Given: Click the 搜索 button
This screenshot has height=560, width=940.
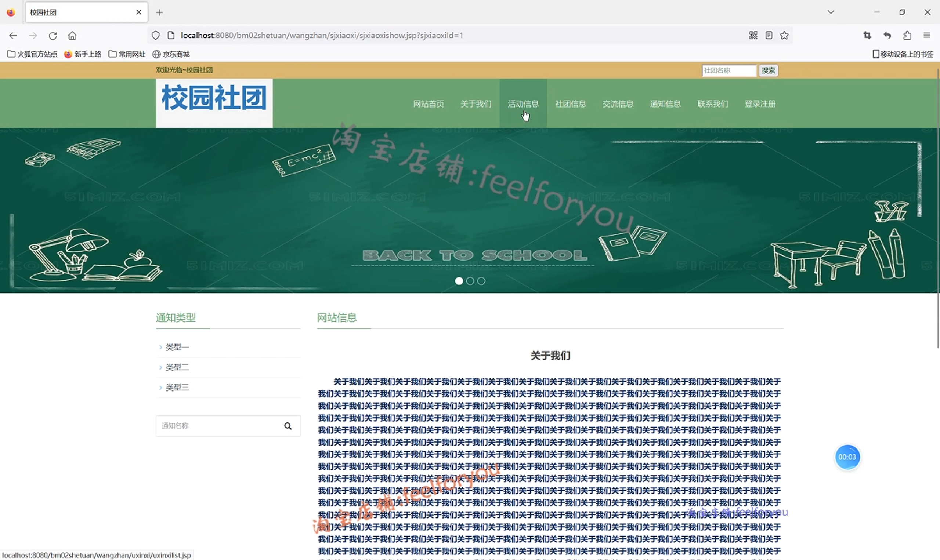Looking at the screenshot, I should tap(768, 70).
